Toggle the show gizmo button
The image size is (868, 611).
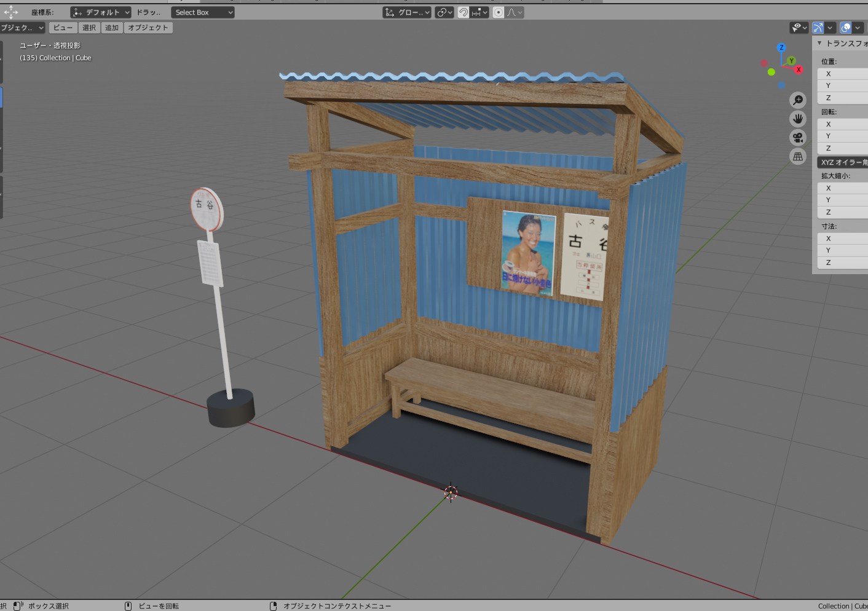[818, 28]
